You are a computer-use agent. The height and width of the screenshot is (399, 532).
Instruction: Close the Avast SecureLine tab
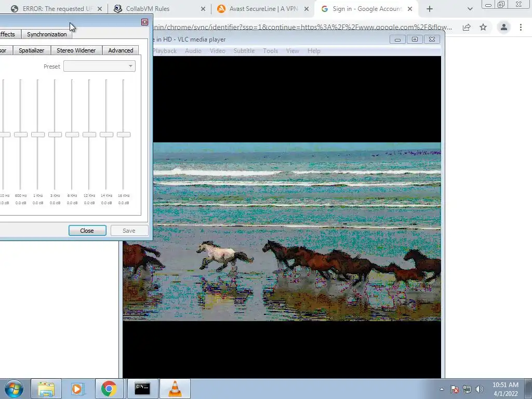click(x=307, y=9)
